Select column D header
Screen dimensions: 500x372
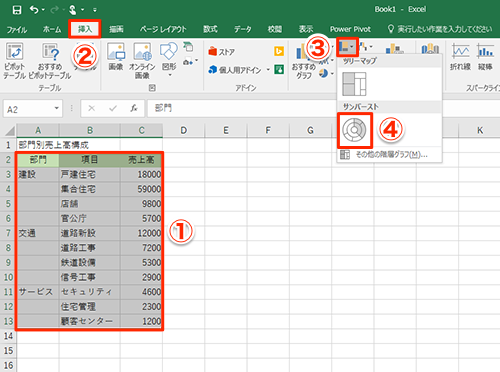pyautogui.click(x=184, y=130)
